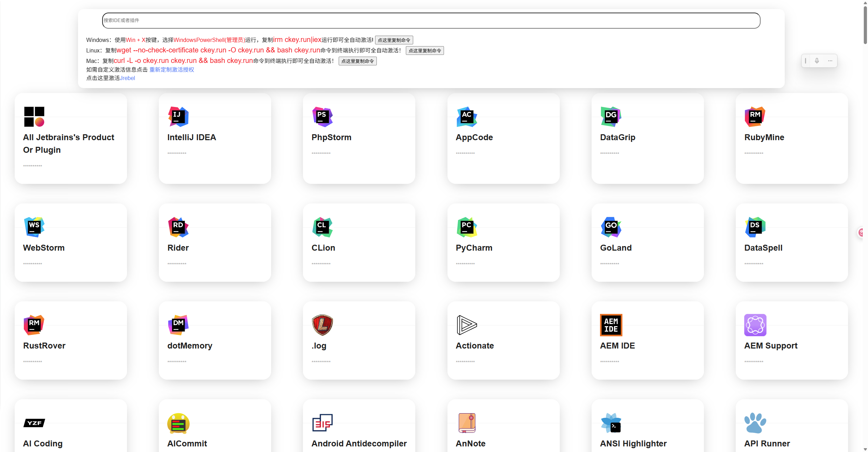Click the Rider RD icon

pos(178,227)
